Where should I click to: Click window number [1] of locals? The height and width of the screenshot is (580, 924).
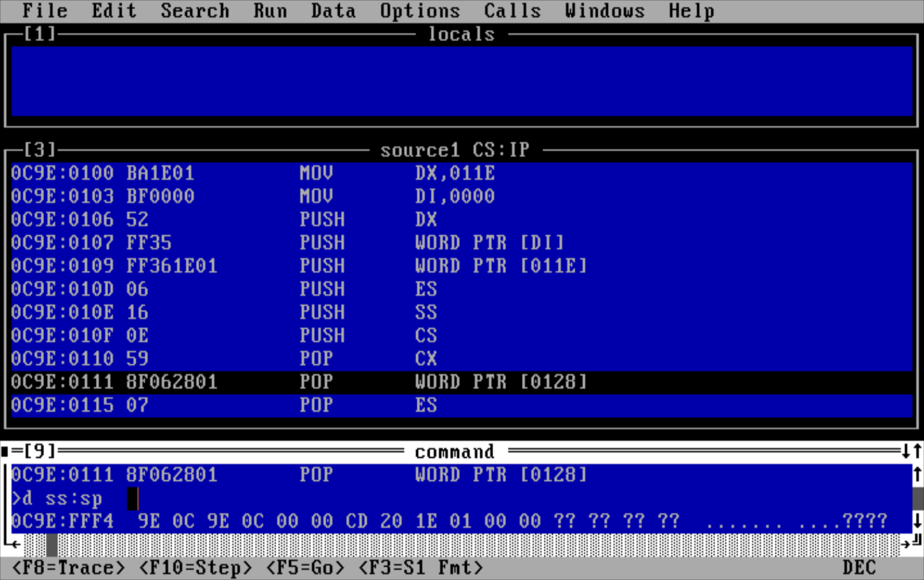[40, 34]
